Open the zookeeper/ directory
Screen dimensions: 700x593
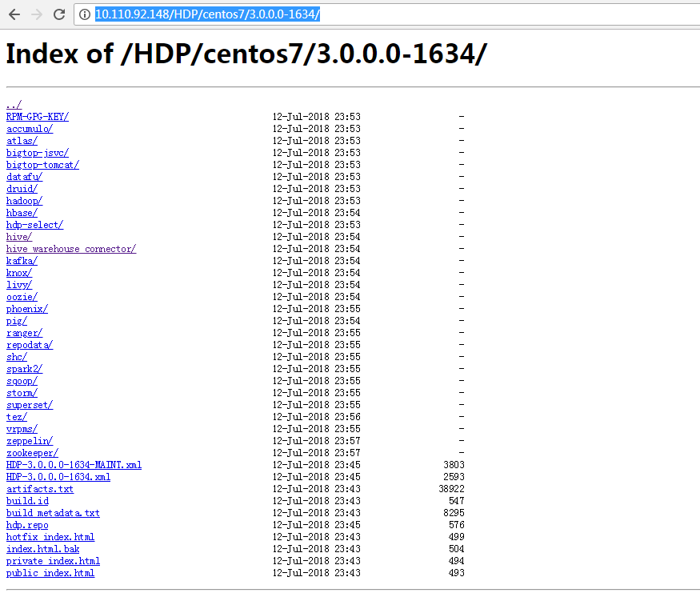pyautogui.click(x=32, y=453)
